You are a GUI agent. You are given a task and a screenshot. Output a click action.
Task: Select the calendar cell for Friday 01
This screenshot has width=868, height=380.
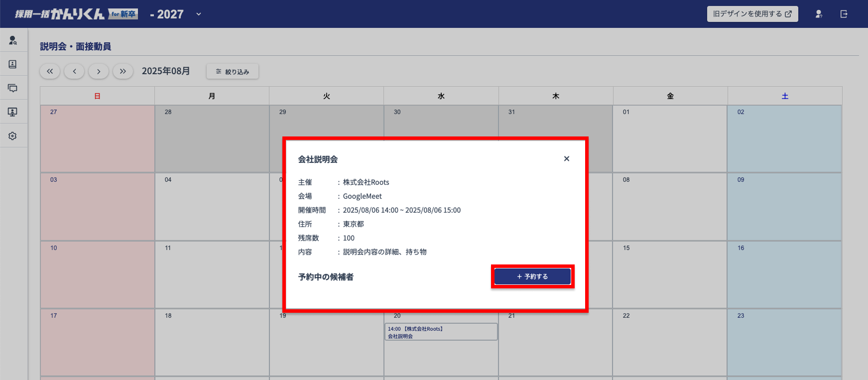(670, 139)
